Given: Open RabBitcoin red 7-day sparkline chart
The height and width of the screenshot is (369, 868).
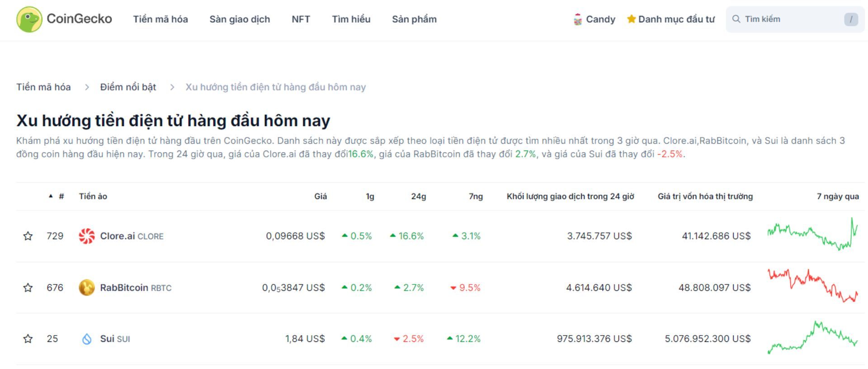Looking at the screenshot, I should pos(812,286).
